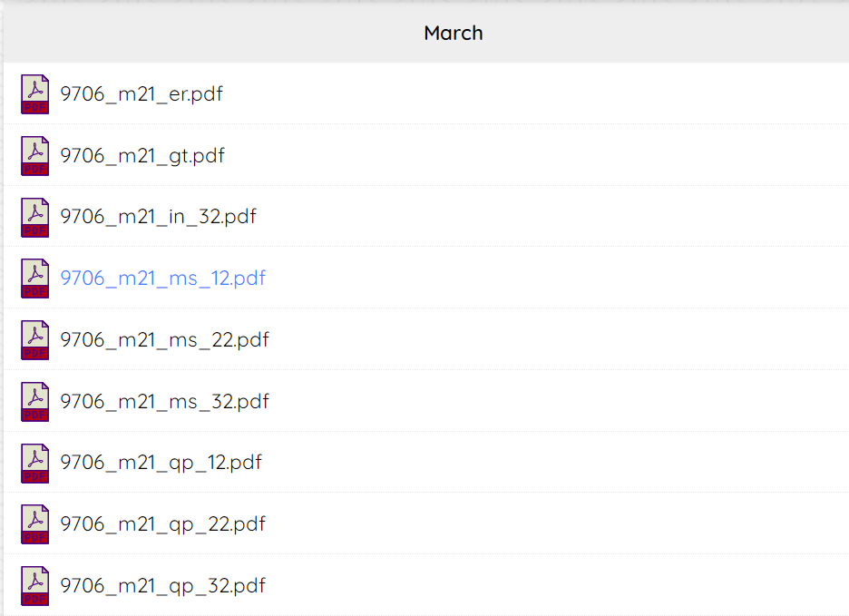Click the PDF icon beside 9706_m21_gt.pdf
This screenshot has width=849, height=616.
point(35,156)
